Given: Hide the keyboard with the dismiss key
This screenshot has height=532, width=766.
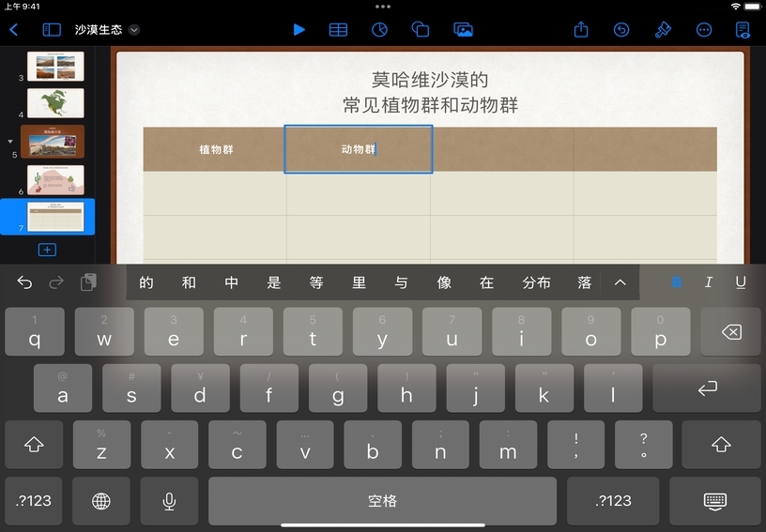Looking at the screenshot, I should click(x=714, y=501).
